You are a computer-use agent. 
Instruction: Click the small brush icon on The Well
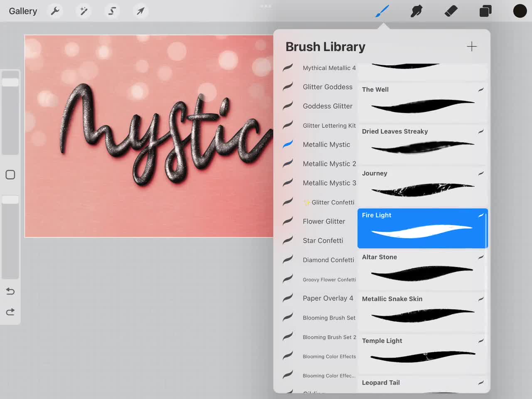pyautogui.click(x=481, y=90)
